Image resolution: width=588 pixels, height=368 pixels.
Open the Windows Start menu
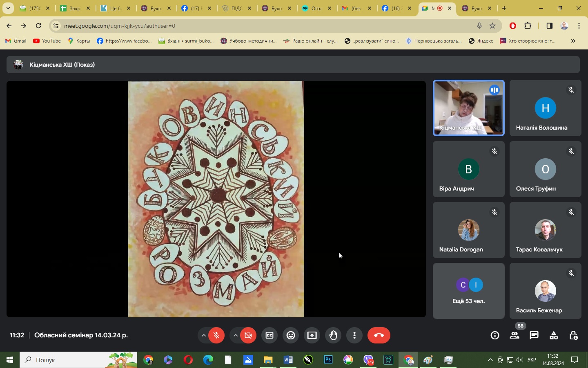point(10,360)
